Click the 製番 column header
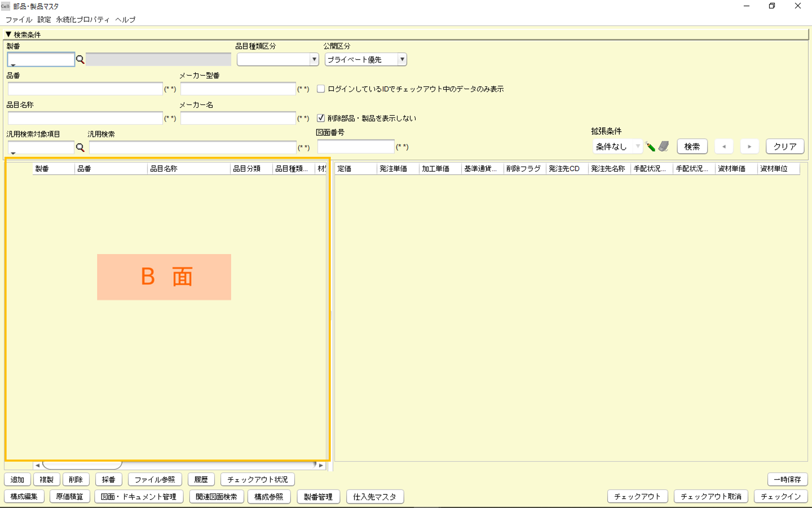The image size is (812, 508). [54, 169]
